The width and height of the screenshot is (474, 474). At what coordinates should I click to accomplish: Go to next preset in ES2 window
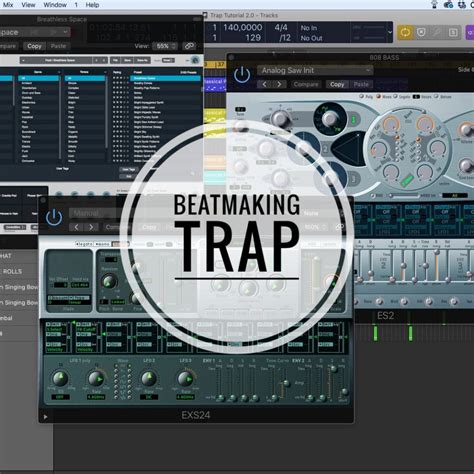click(x=279, y=84)
